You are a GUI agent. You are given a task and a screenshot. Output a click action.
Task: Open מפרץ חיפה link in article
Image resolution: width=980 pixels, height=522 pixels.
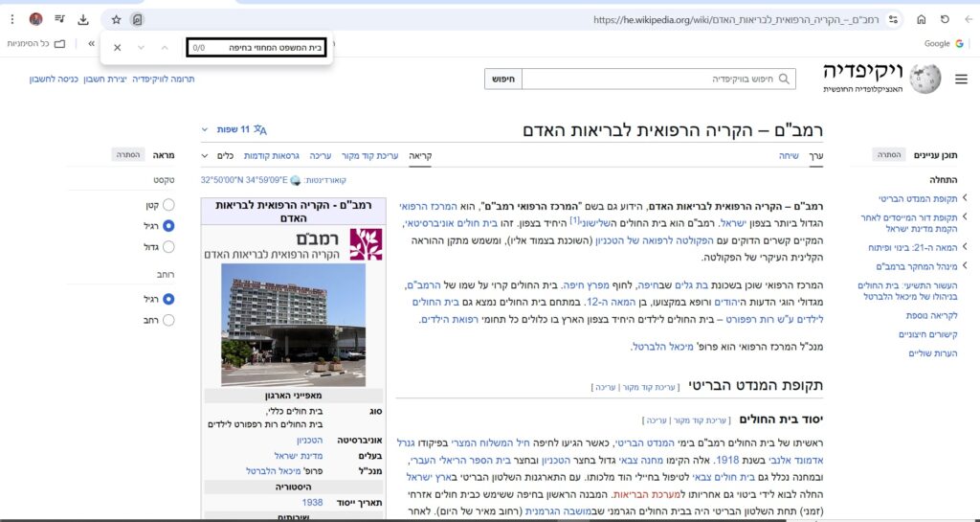point(588,285)
